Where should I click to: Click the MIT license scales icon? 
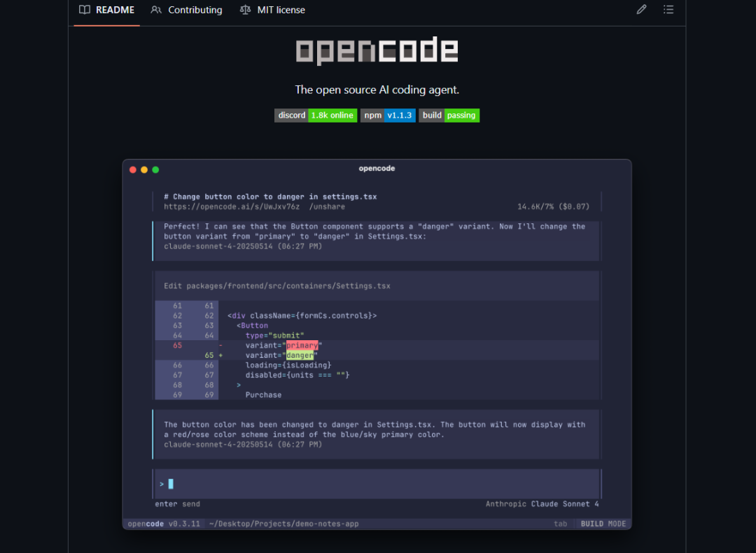point(246,10)
